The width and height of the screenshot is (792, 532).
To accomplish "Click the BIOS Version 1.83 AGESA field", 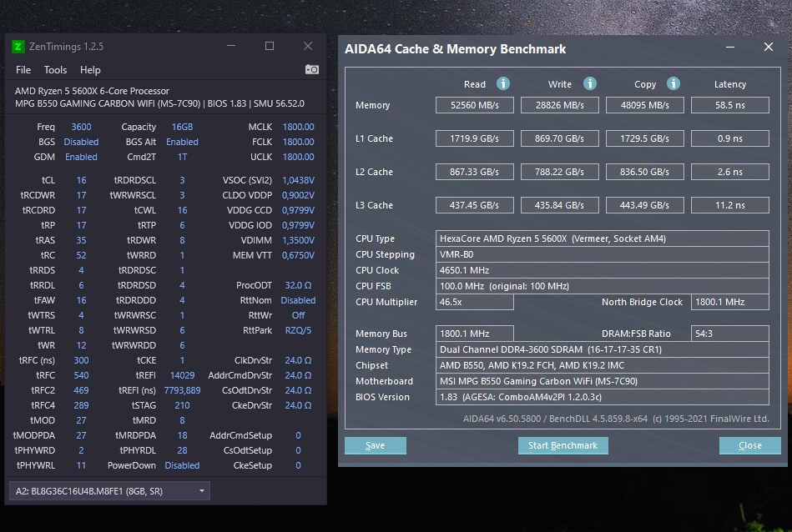I will click(x=602, y=397).
